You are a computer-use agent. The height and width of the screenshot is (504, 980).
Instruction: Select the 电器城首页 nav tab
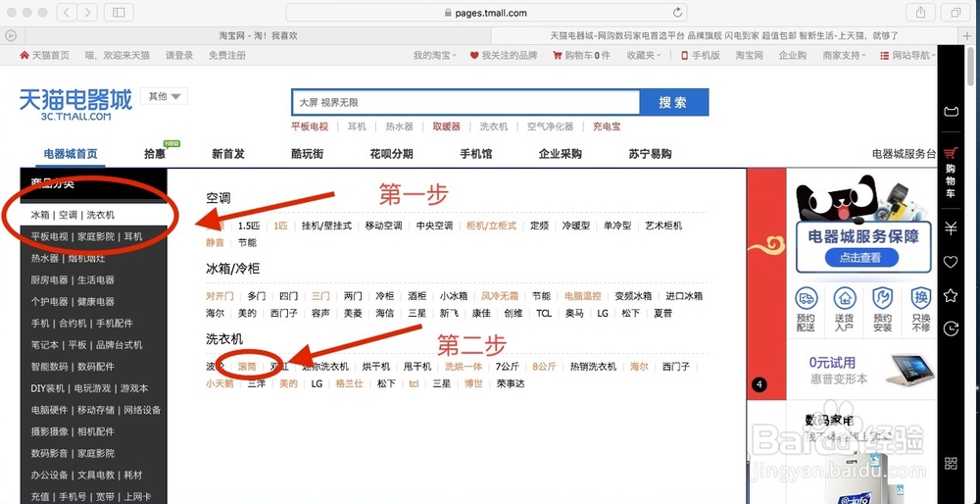coord(71,154)
